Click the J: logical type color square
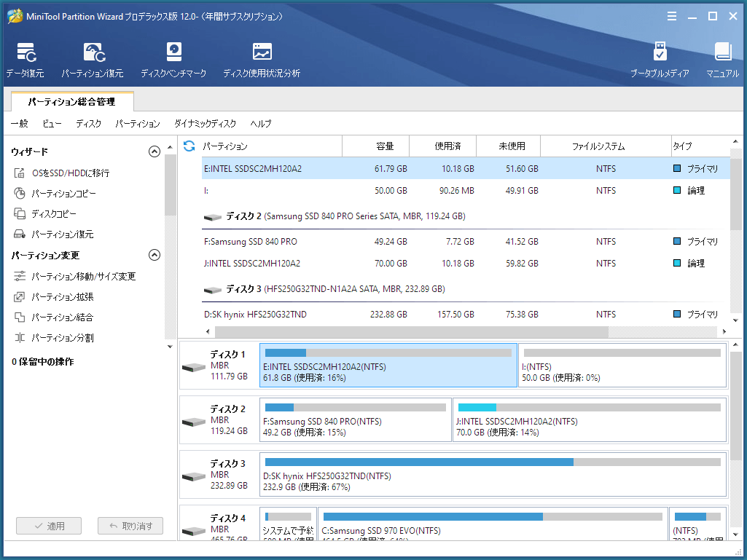This screenshot has height=560, width=747. (x=677, y=263)
